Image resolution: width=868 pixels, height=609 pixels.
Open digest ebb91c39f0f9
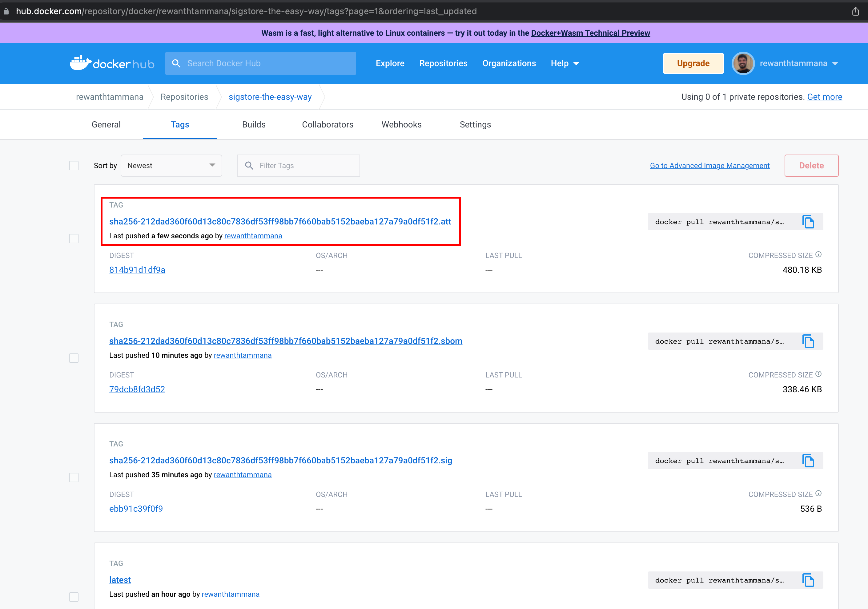pos(136,509)
